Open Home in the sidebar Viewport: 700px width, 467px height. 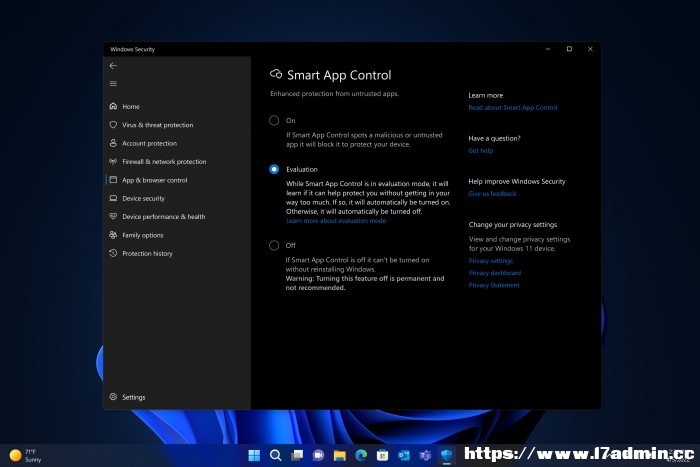(131, 106)
